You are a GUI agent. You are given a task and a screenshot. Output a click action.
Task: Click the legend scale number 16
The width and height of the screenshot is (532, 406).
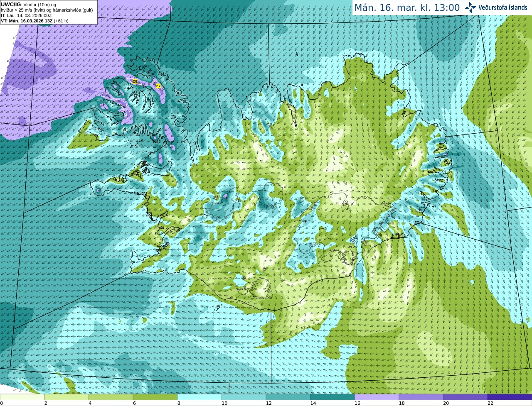(x=357, y=403)
